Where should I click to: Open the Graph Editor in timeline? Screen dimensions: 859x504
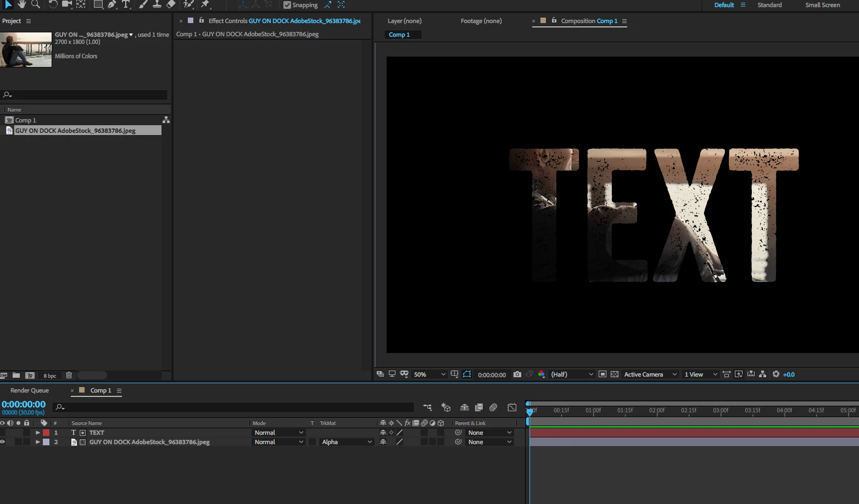click(x=512, y=407)
